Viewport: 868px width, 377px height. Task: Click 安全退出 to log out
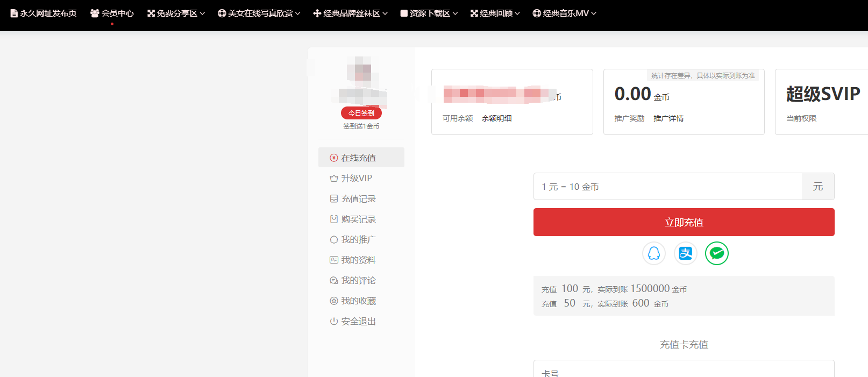coord(361,321)
